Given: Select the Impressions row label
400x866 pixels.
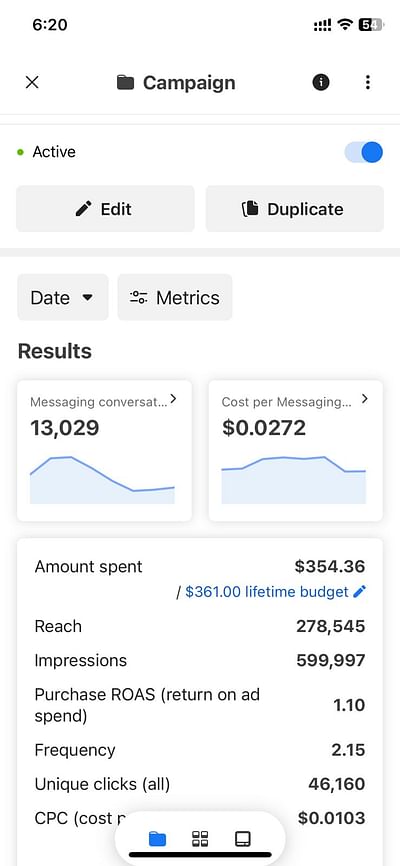Looking at the screenshot, I should [81, 661].
